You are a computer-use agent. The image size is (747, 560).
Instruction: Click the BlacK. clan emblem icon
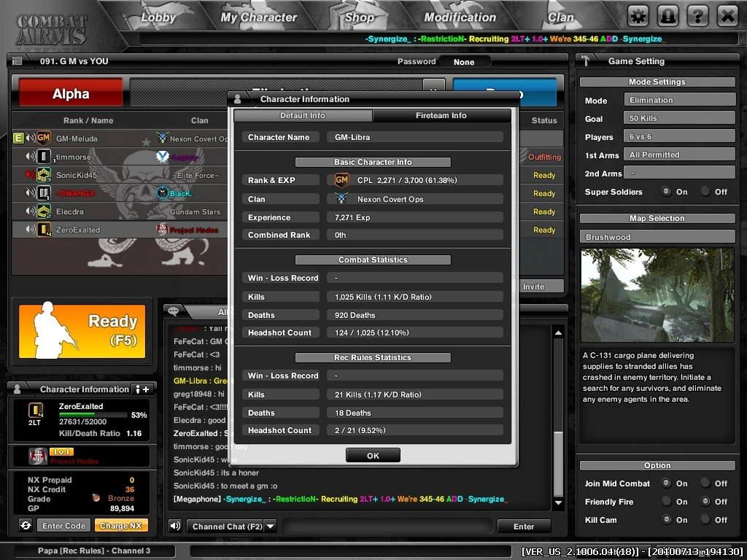tap(163, 192)
